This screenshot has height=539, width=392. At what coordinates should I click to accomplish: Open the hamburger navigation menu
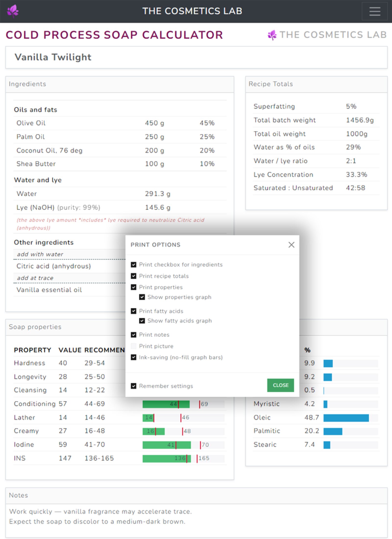coord(374,11)
